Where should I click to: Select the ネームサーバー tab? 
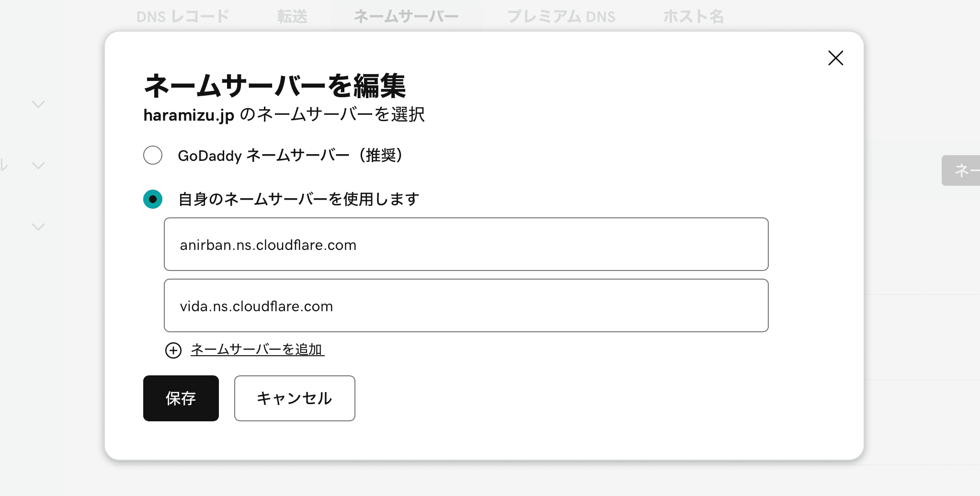tap(406, 17)
